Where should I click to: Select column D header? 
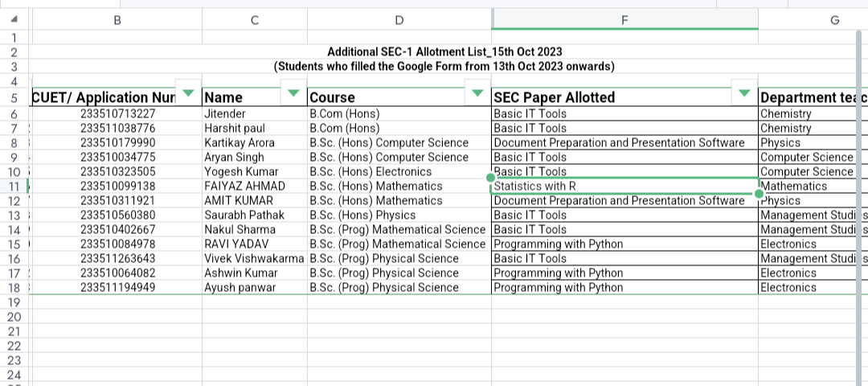[x=399, y=20]
